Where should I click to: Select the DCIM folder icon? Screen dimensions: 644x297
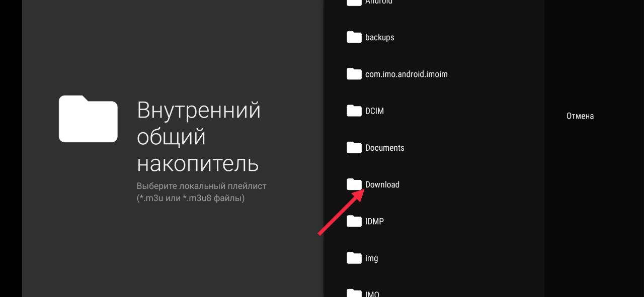[x=354, y=111]
